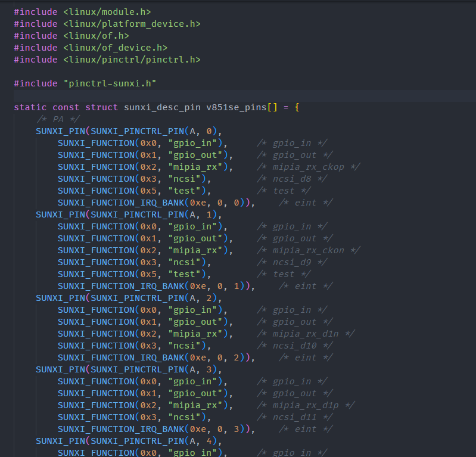Place cursor on SUNXI_PINCTRL_PIN(A, 1) line
The height and width of the screenshot is (457, 476).
(x=129, y=214)
